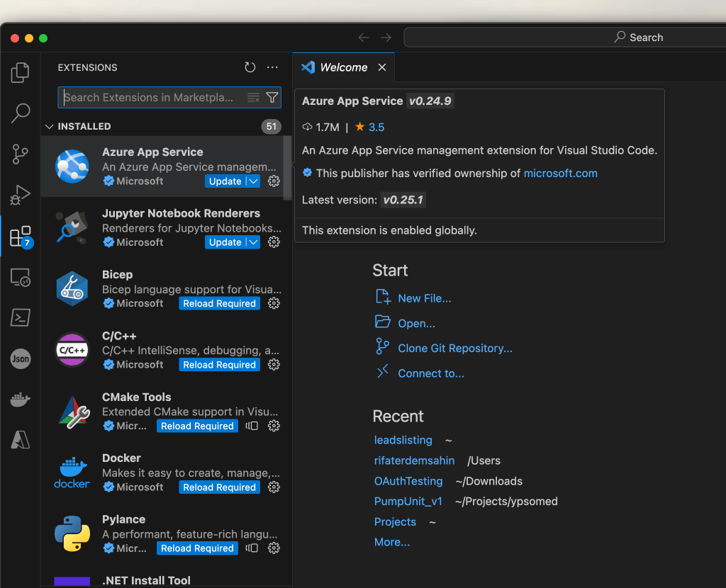Select the .NET Install Tool entry
The image size is (726, 588).
click(x=162, y=580)
